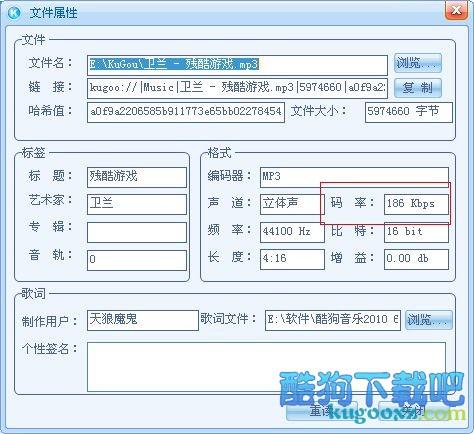Click the 个性签名 signature text area
Screen dimensions: 474x434
coord(266,367)
